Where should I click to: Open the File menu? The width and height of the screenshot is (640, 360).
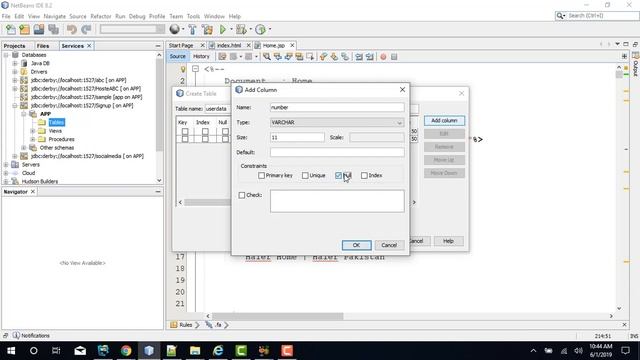(6, 16)
